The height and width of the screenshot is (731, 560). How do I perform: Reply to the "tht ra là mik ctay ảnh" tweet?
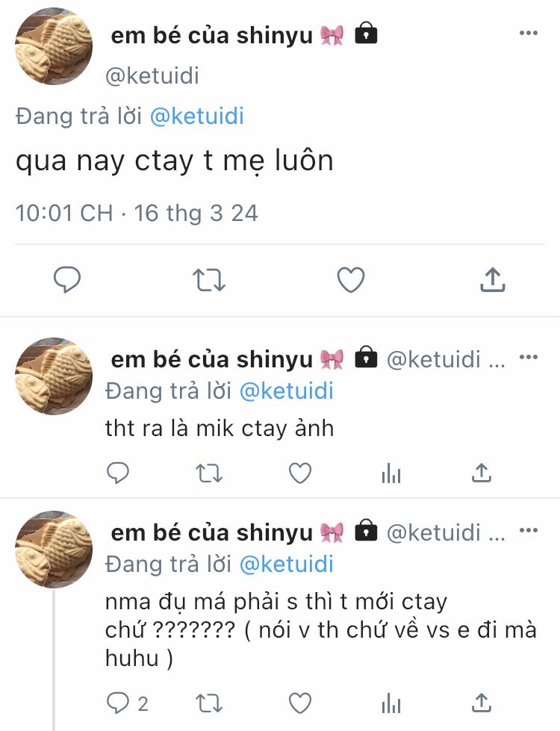118,472
